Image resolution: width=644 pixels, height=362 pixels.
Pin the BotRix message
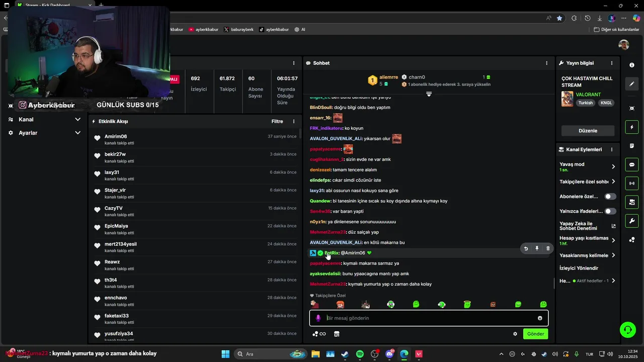[x=537, y=248]
